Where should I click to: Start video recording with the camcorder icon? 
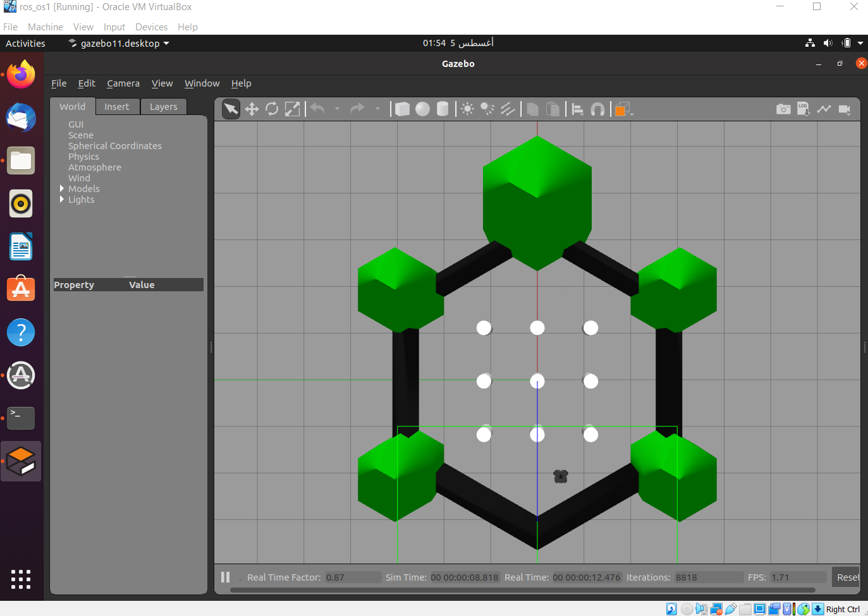pos(845,109)
